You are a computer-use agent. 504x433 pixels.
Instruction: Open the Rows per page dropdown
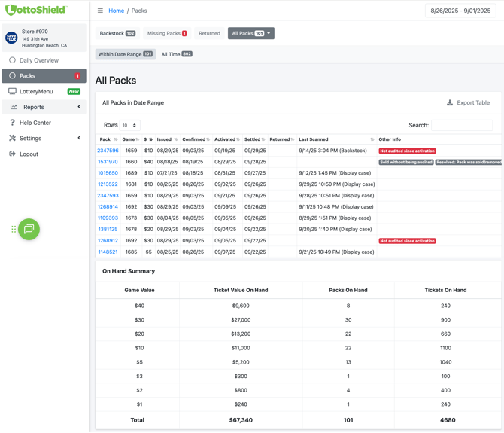tap(130, 125)
